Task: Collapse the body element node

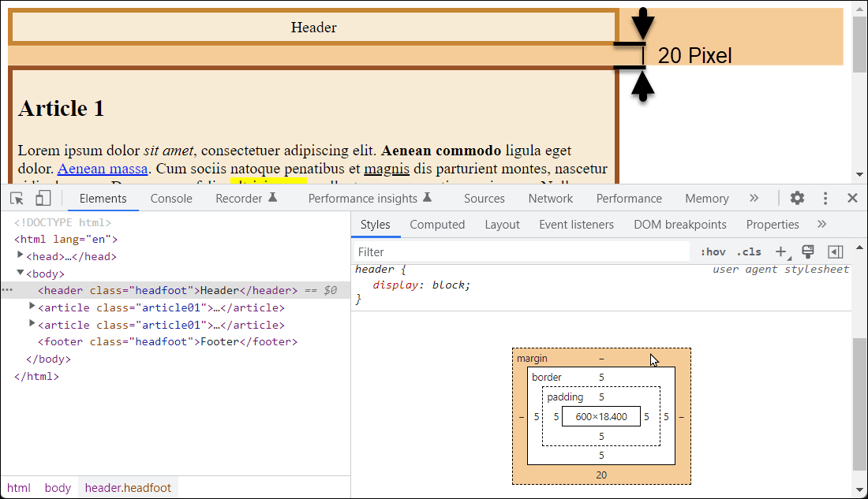Action: (x=21, y=273)
